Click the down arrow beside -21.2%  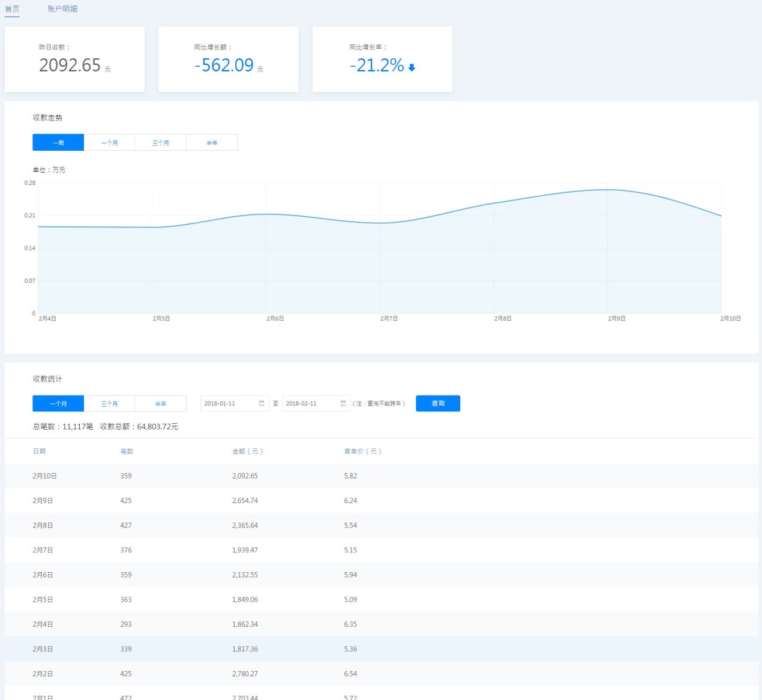412,68
